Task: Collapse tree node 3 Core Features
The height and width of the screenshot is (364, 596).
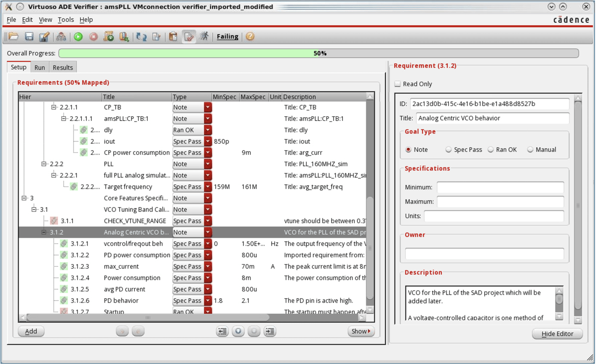Action: pyautogui.click(x=24, y=198)
